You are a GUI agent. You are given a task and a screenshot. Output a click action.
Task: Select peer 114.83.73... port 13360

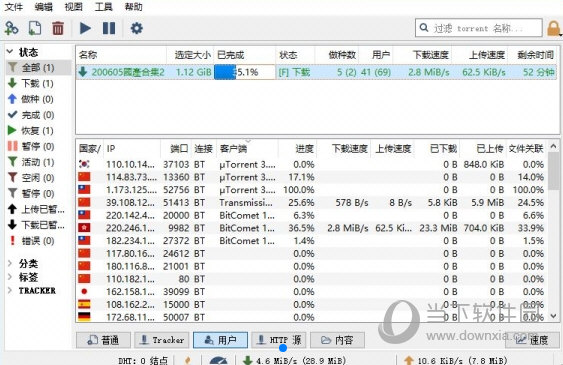click(x=312, y=177)
